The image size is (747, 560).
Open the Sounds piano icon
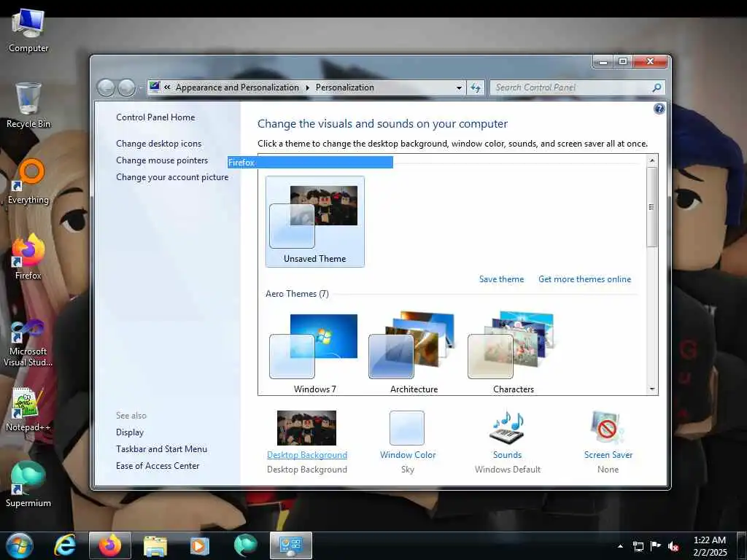pos(508,427)
